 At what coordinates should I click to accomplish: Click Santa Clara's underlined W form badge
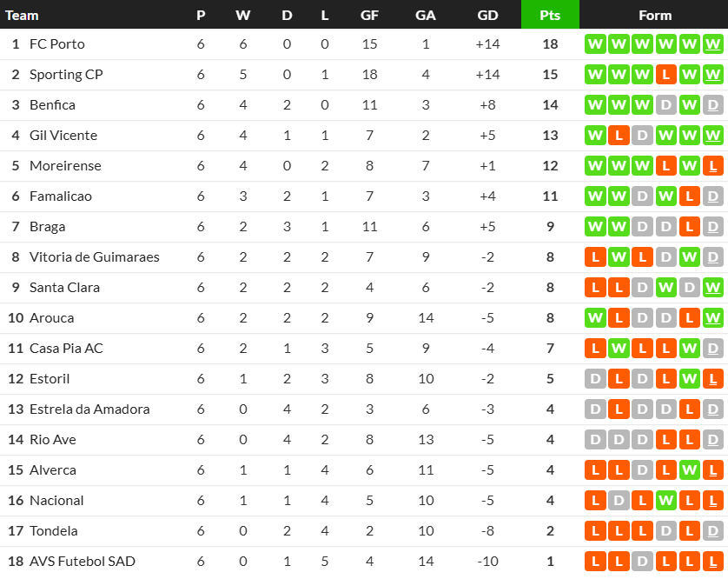point(712,288)
